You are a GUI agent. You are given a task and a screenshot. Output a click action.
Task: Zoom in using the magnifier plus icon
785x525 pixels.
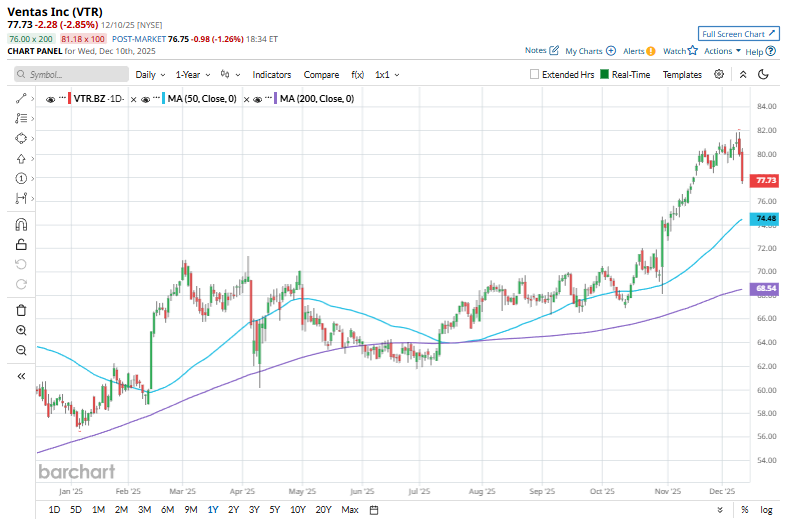21,330
